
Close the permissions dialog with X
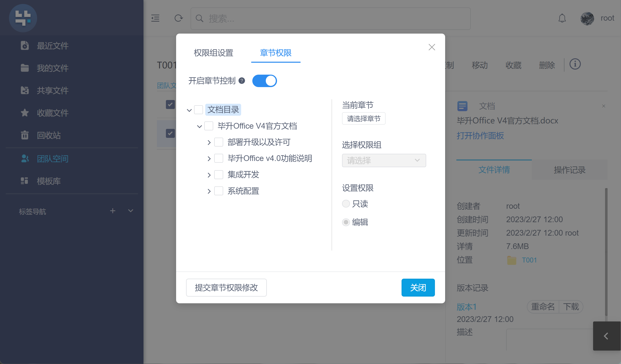pos(432,47)
